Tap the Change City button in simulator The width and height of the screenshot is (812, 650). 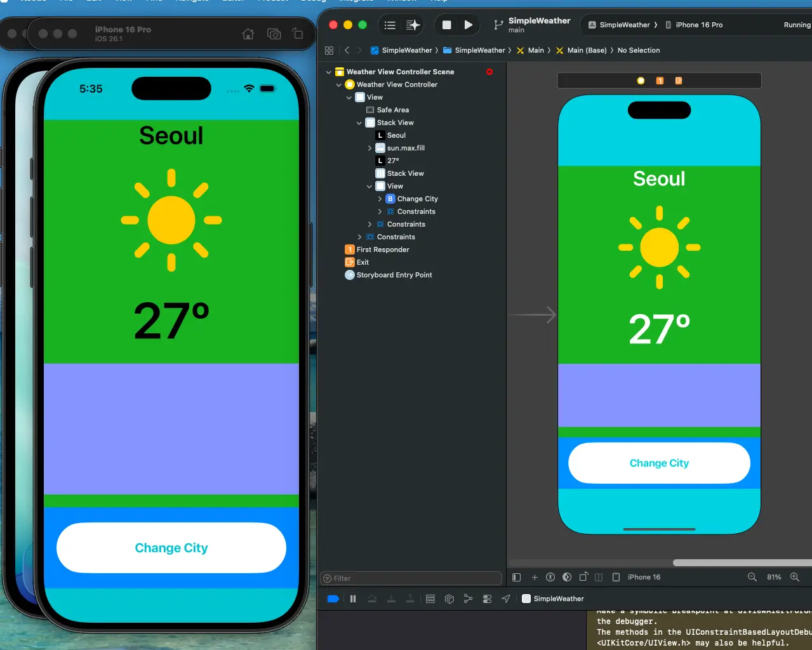[x=171, y=548]
